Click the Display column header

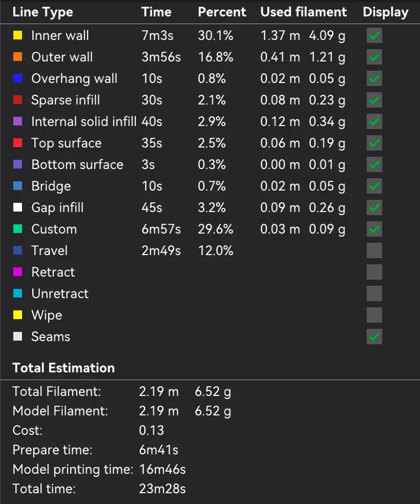point(386,12)
